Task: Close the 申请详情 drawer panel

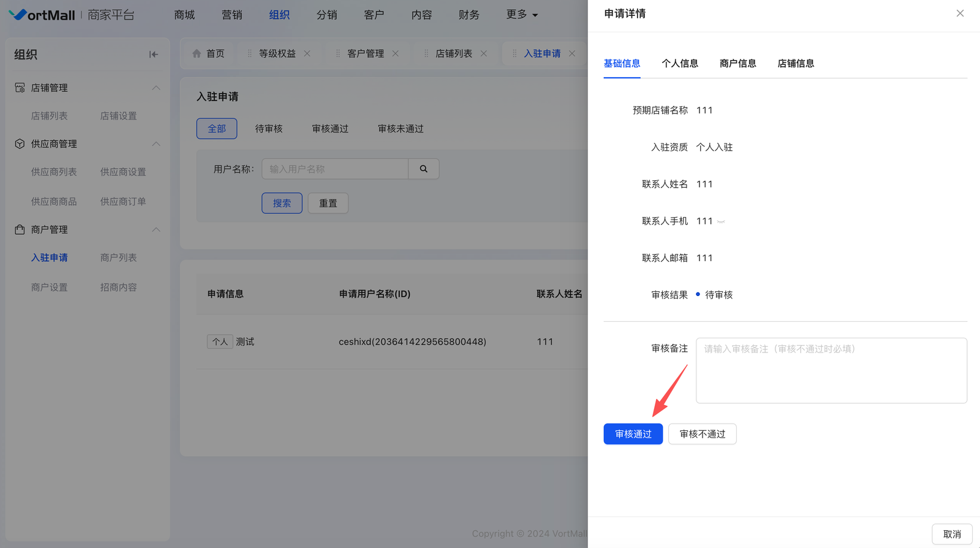Action: (960, 13)
